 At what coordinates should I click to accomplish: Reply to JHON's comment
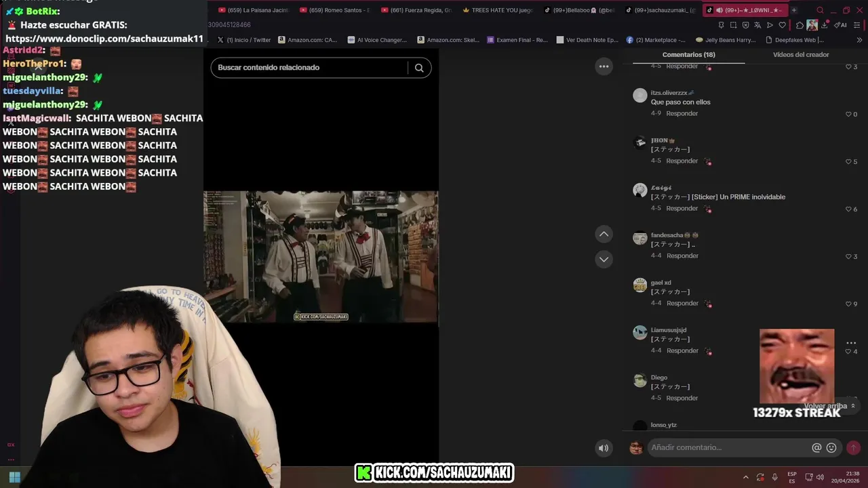(x=682, y=161)
